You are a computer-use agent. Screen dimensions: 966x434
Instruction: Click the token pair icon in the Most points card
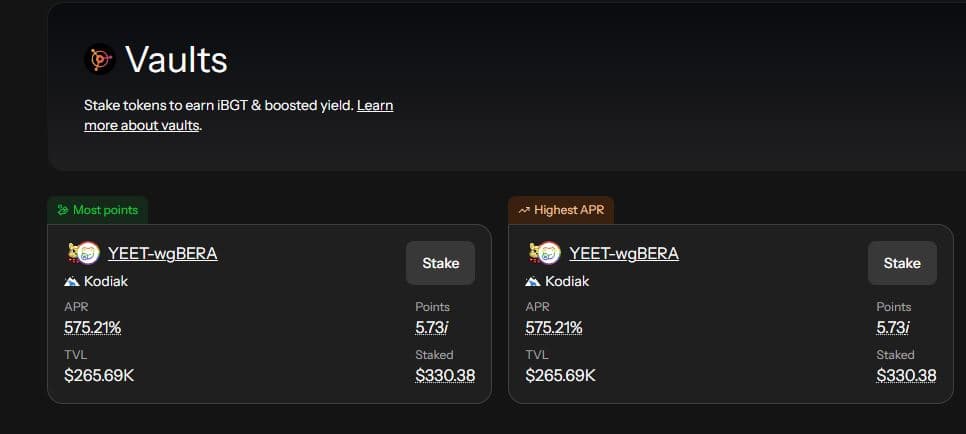[x=83, y=253]
